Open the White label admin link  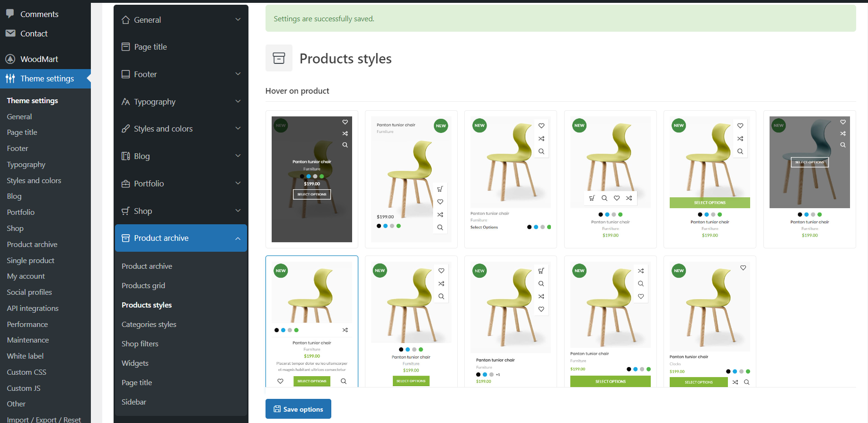(25, 356)
